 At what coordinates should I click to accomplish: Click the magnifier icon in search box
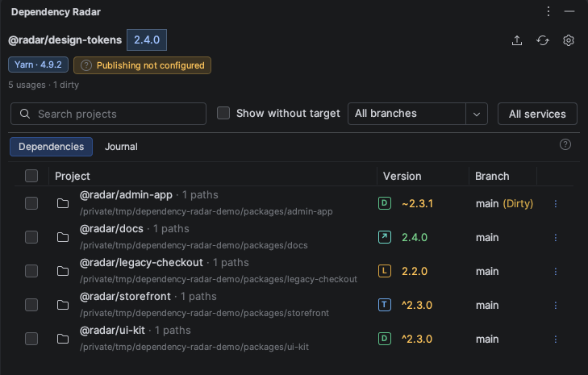tap(25, 114)
